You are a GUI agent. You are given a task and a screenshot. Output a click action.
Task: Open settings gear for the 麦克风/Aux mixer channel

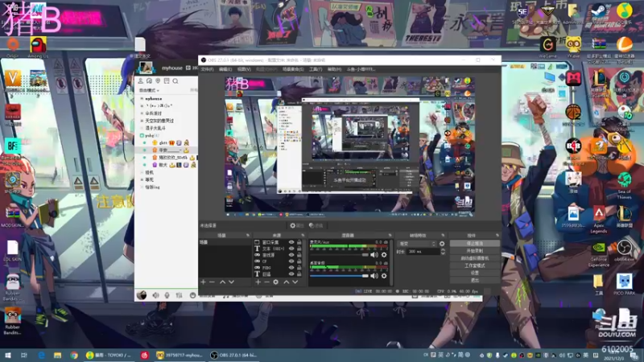[x=384, y=255]
